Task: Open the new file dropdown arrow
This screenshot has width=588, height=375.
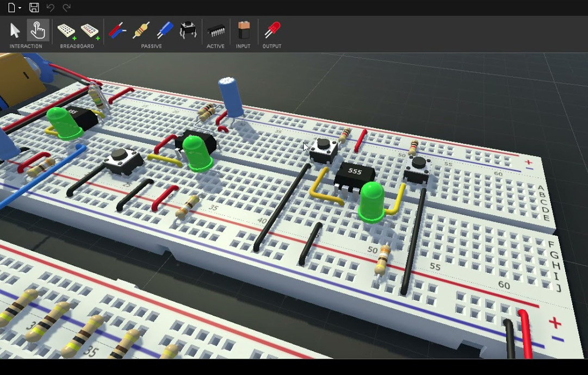Action: pyautogui.click(x=20, y=8)
